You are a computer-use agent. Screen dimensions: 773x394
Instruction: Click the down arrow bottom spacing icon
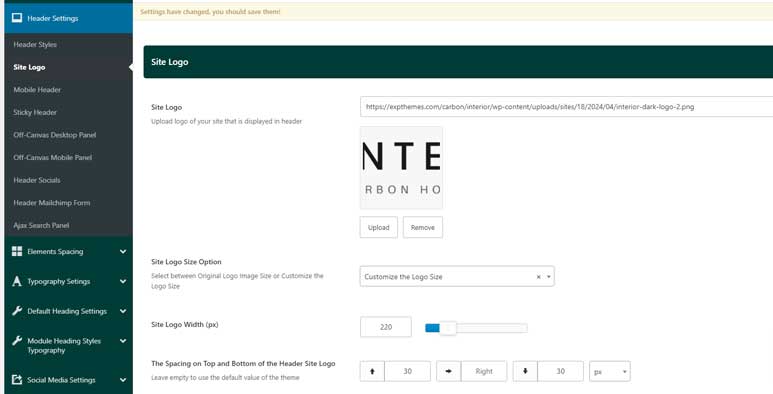525,371
